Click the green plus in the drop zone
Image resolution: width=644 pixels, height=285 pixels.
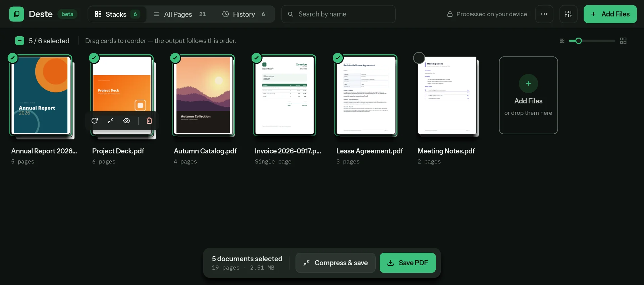pos(528,84)
